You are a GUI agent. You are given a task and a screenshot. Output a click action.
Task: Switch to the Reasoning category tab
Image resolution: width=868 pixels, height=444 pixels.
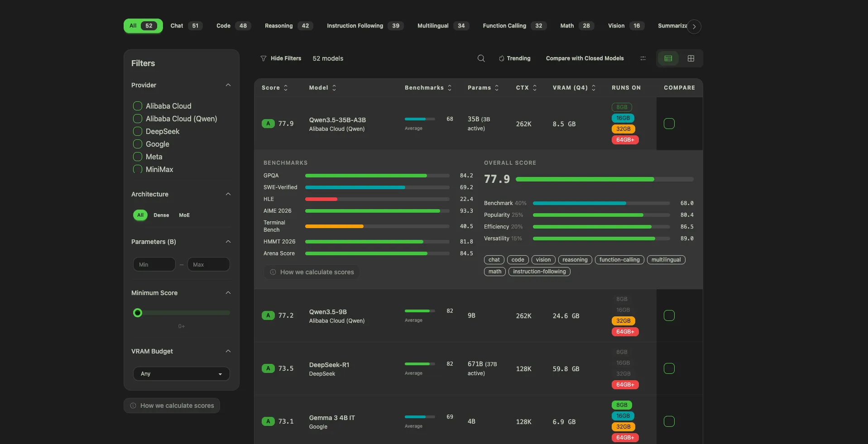tap(288, 26)
